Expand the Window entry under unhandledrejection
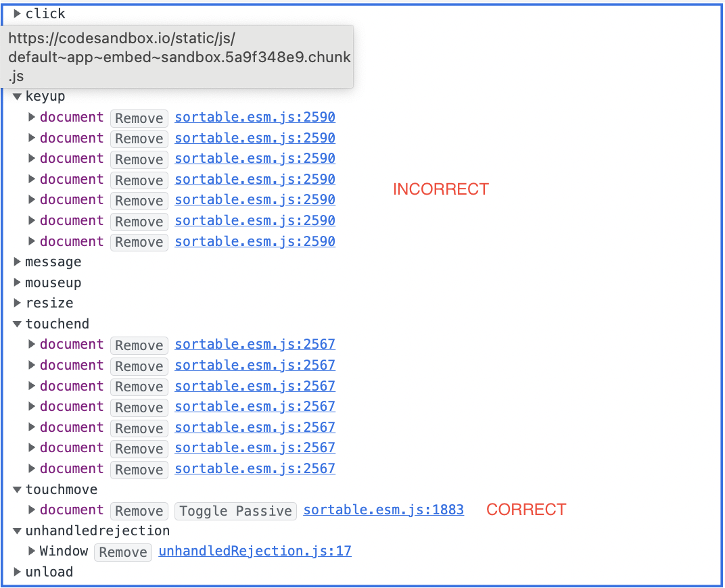Image resolution: width=725 pixels, height=588 pixels. pyautogui.click(x=31, y=551)
